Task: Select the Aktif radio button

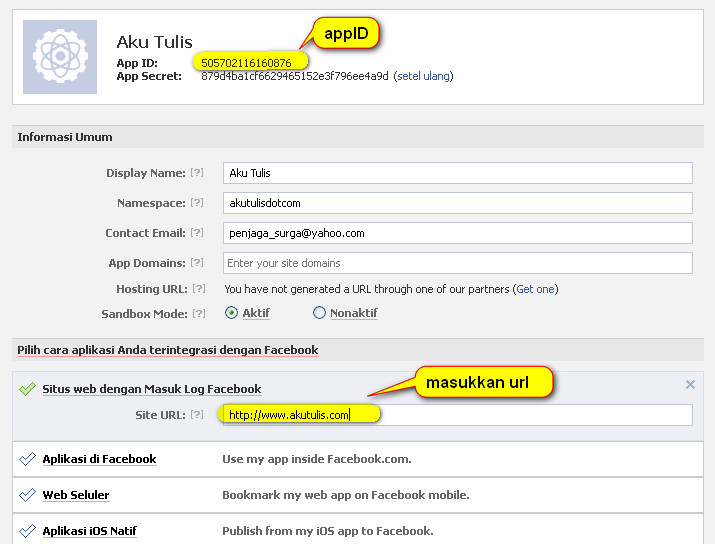Action: click(232, 313)
